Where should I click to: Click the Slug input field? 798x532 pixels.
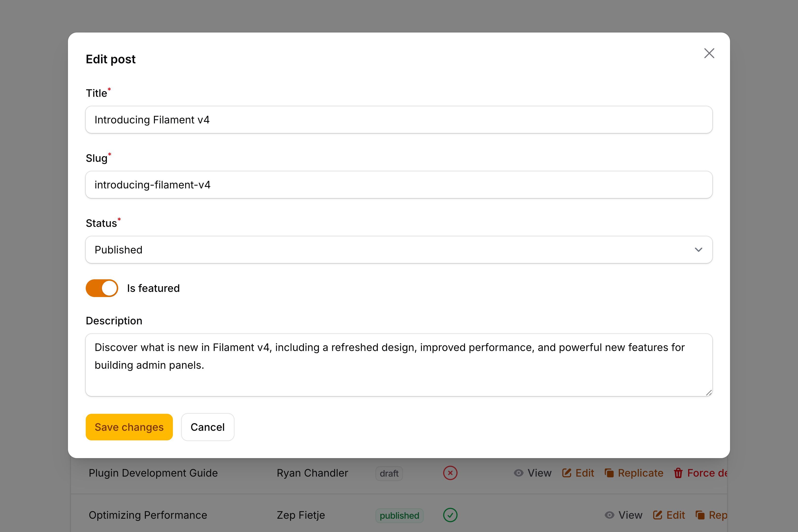[x=399, y=184]
